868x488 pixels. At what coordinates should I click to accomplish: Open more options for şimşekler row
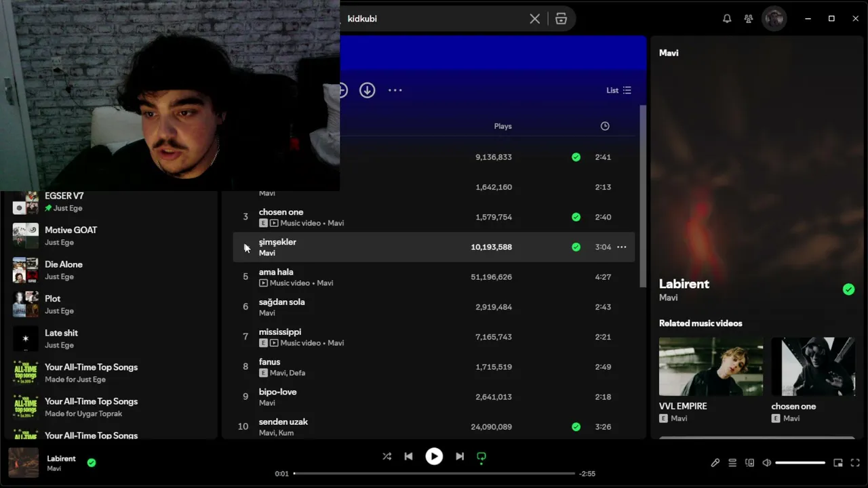(x=621, y=247)
